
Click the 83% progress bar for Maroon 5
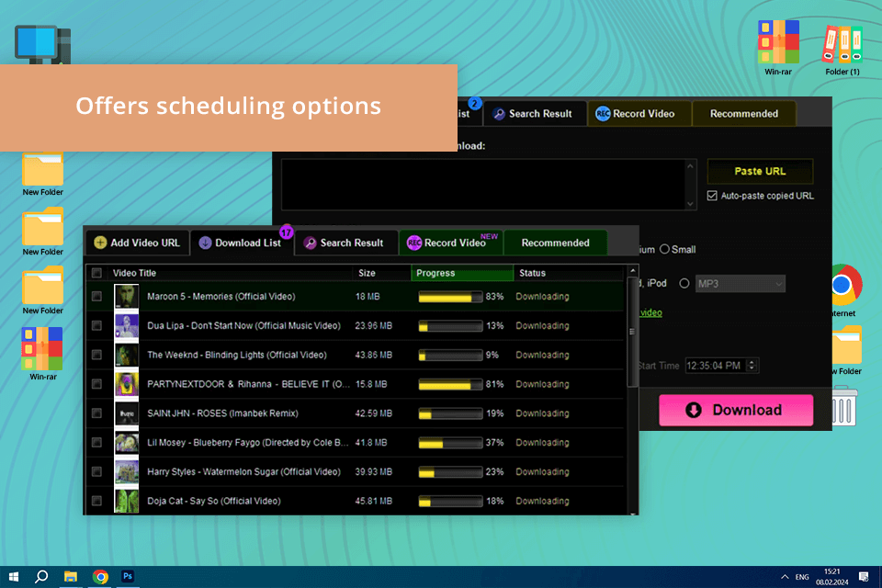click(x=450, y=297)
